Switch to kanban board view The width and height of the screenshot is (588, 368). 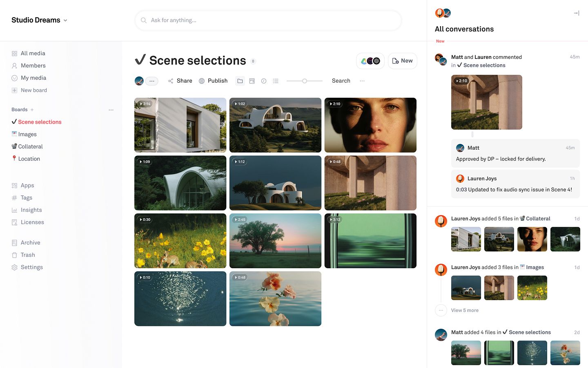(x=252, y=81)
